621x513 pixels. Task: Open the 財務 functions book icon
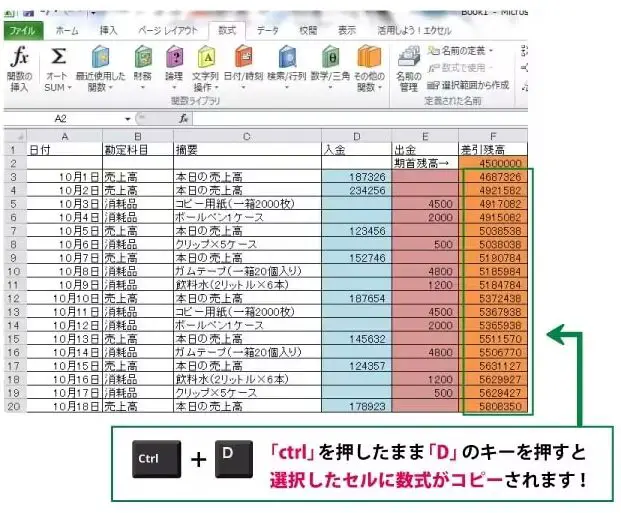tap(143, 58)
